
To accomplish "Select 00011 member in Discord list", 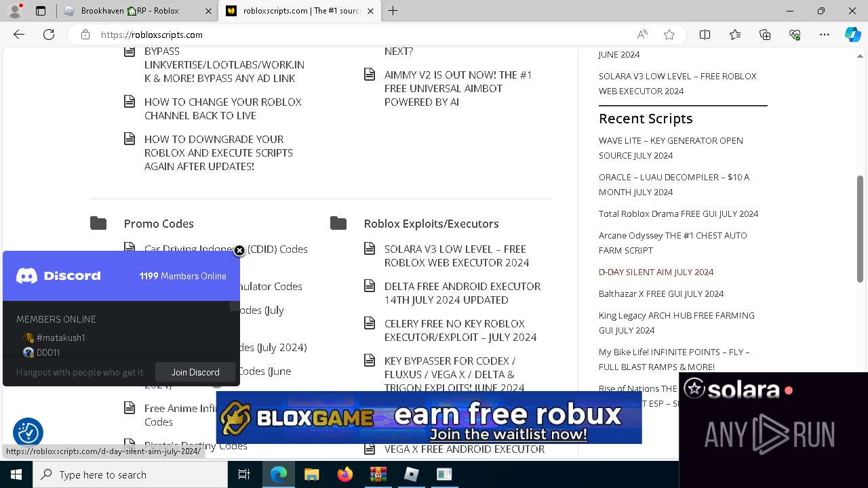I will [41, 352].
